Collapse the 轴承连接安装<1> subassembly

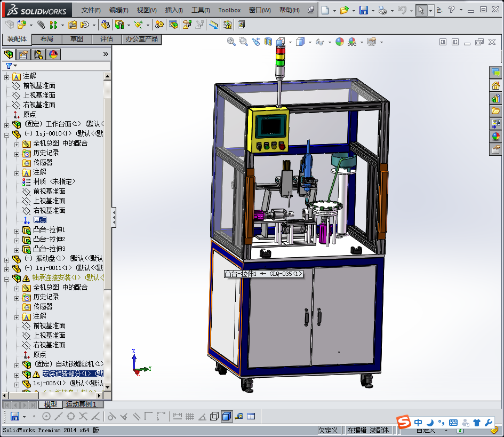tap(6, 279)
